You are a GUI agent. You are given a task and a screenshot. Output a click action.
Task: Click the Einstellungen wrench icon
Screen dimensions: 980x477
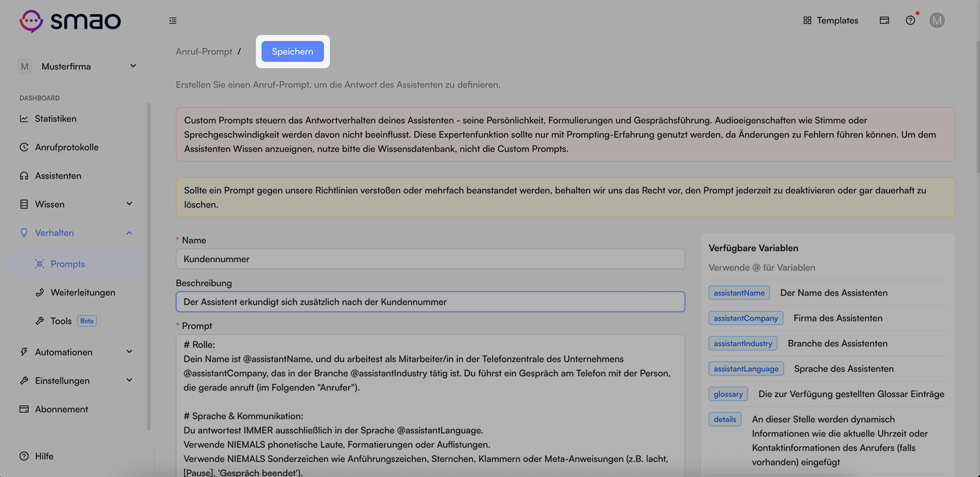[x=24, y=381]
